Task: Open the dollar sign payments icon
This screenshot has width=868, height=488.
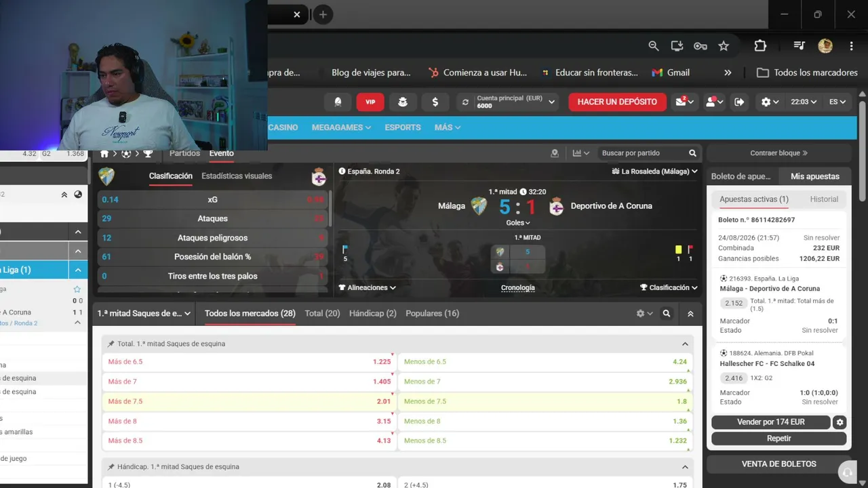Action: coord(435,102)
